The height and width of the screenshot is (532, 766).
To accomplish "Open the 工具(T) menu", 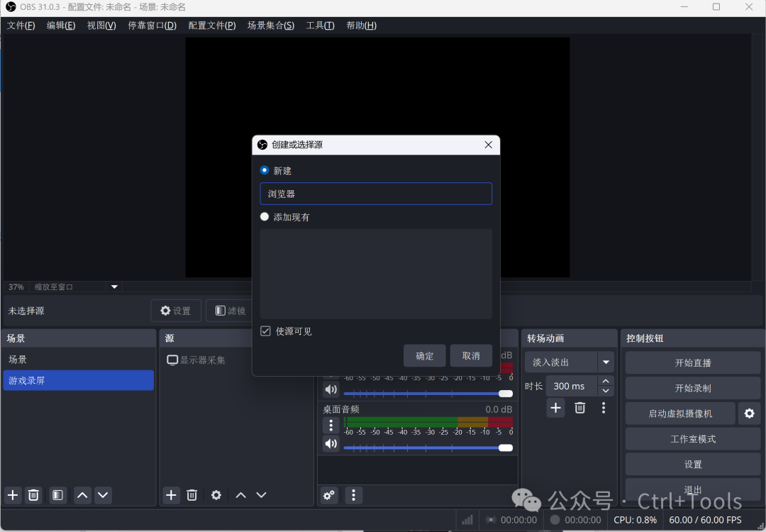I will coord(320,26).
